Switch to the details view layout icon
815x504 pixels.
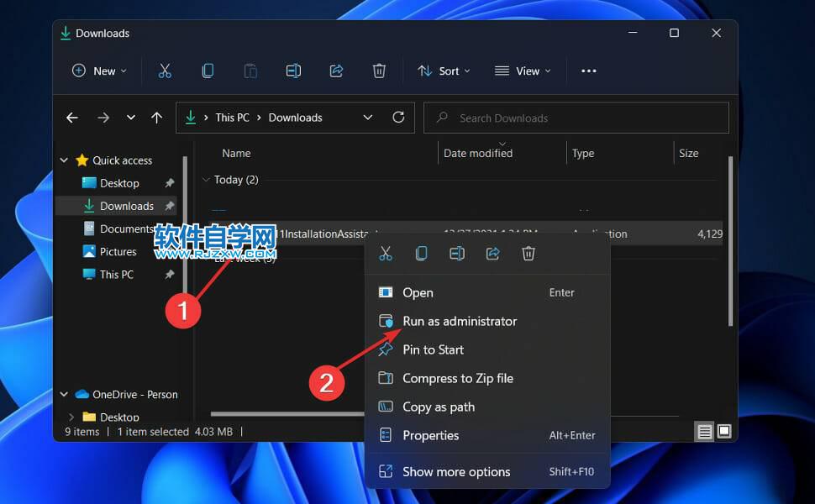[704, 431]
